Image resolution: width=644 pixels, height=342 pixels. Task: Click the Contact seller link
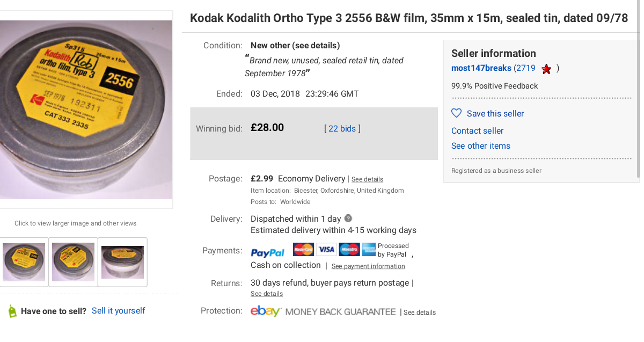pyautogui.click(x=477, y=130)
